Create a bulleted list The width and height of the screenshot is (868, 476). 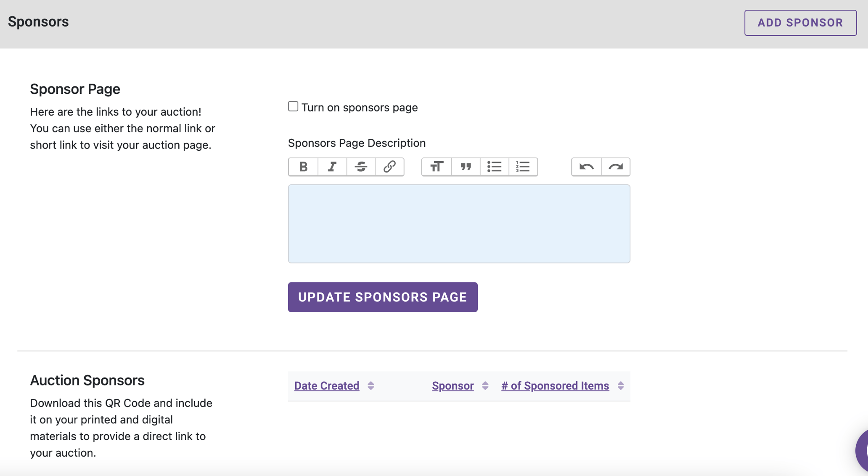494,167
